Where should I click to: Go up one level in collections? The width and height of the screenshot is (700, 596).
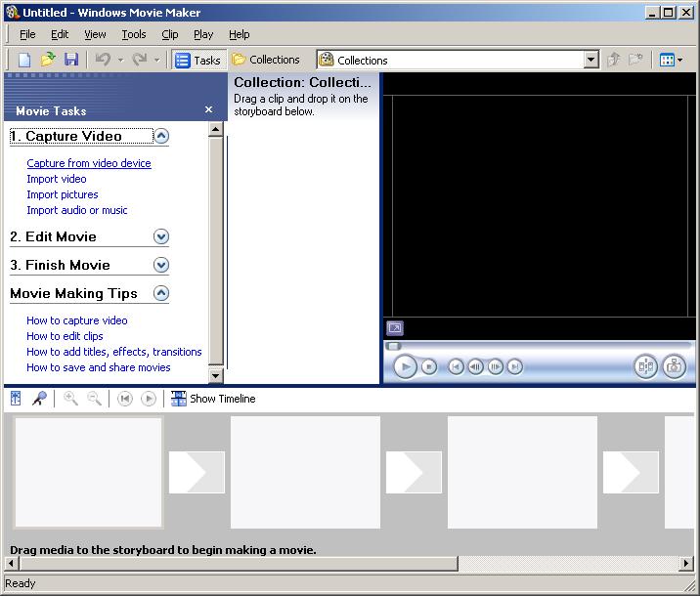pos(614,60)
